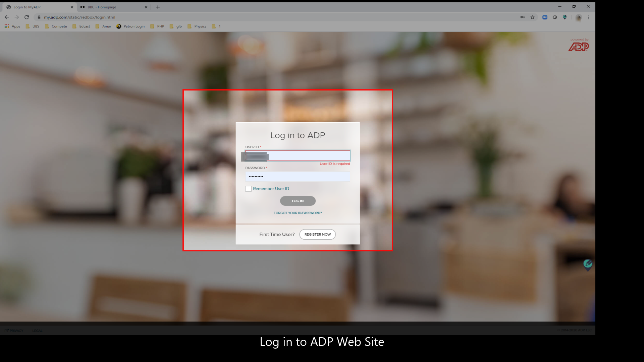Click the floating teal badge icon

(x=588, y=265)
